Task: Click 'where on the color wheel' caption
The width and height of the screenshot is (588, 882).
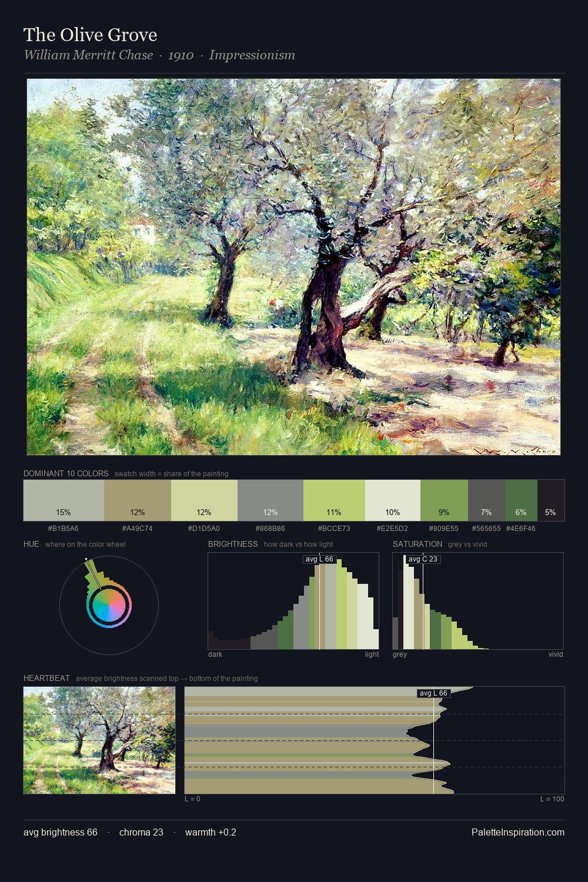Action: coord(85,544)
